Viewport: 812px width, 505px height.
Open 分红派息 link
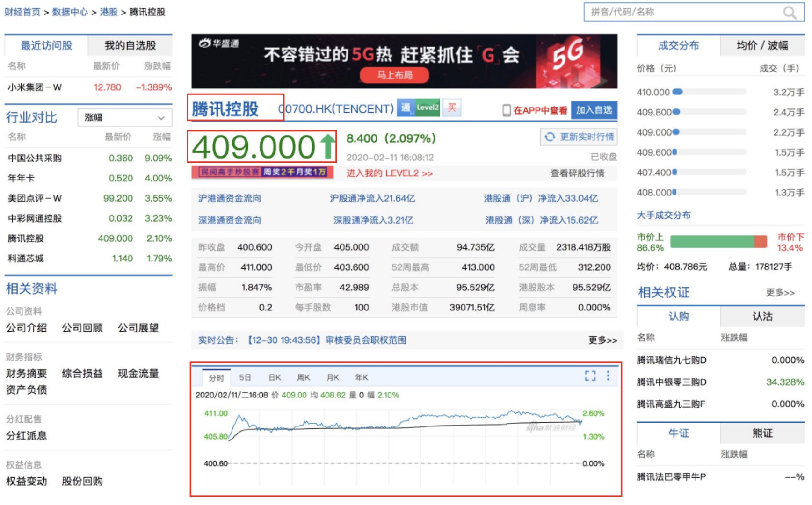[x=26, y=436]
